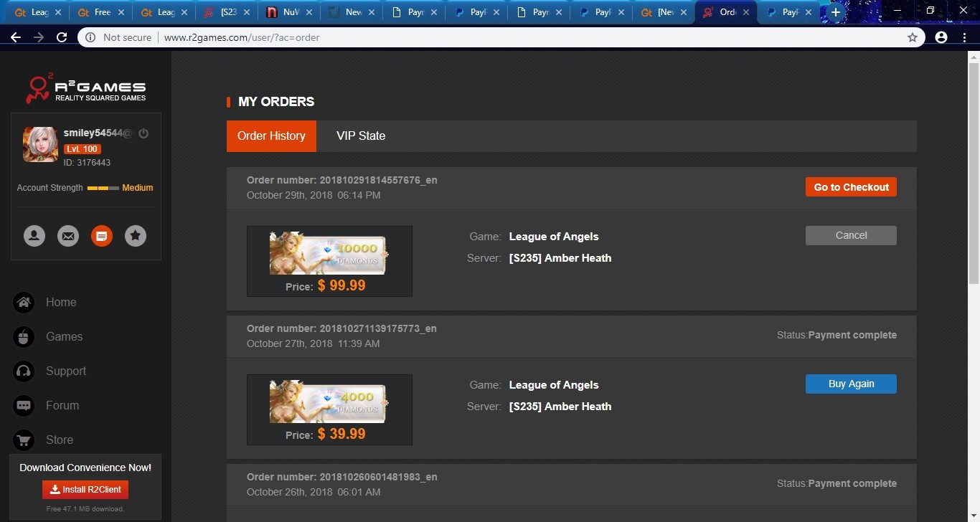Select the orange orders list icon
Screen dimensions: 980x522
click(102, 235)
